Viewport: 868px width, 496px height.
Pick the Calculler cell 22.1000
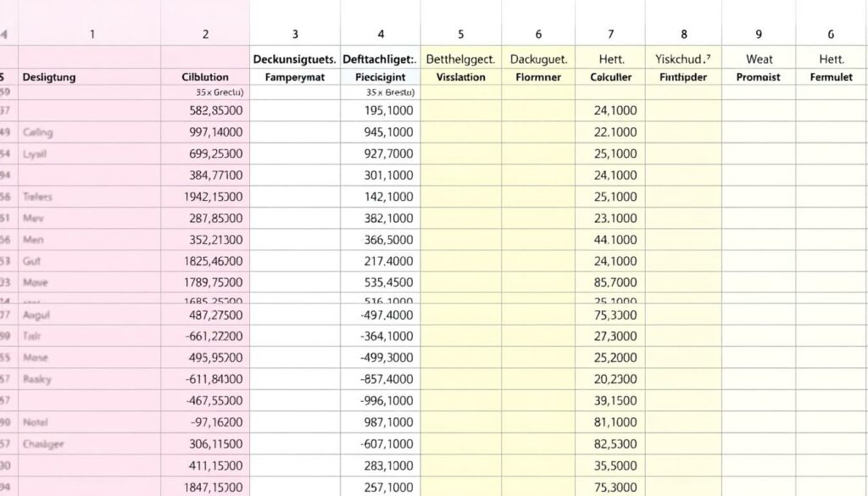pos(610,132)
